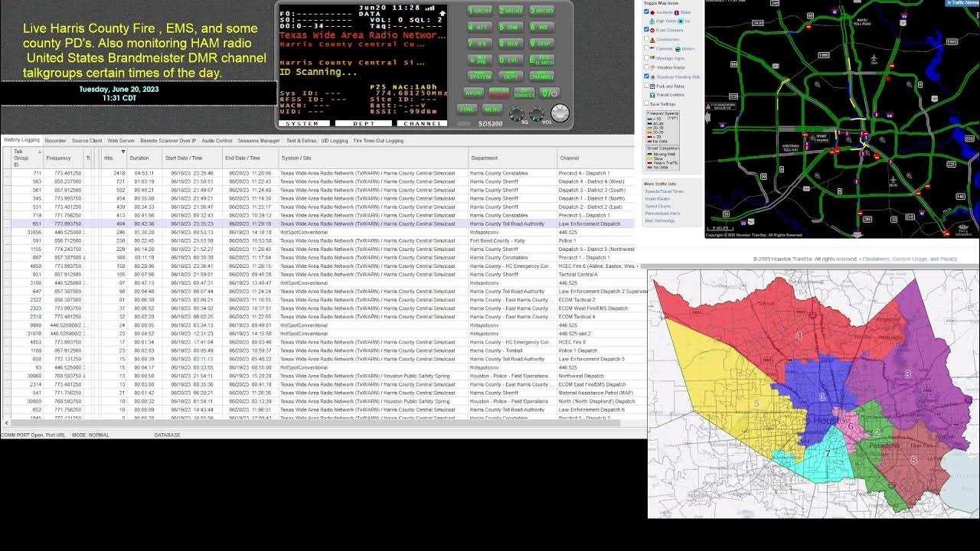Click the Duration column header
This screenshot has width=980, height=551.
click(144, 158)
